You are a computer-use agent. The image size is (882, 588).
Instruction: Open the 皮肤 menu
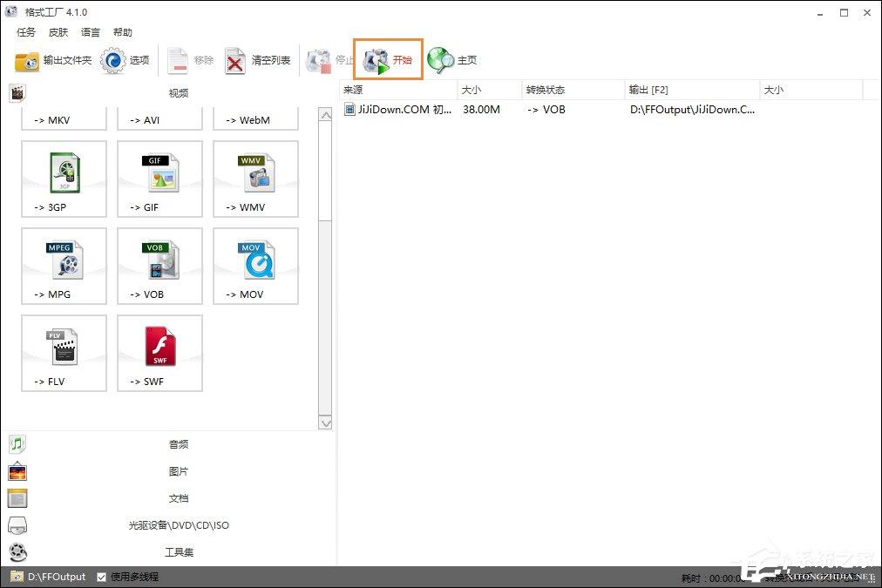[58, 32]
